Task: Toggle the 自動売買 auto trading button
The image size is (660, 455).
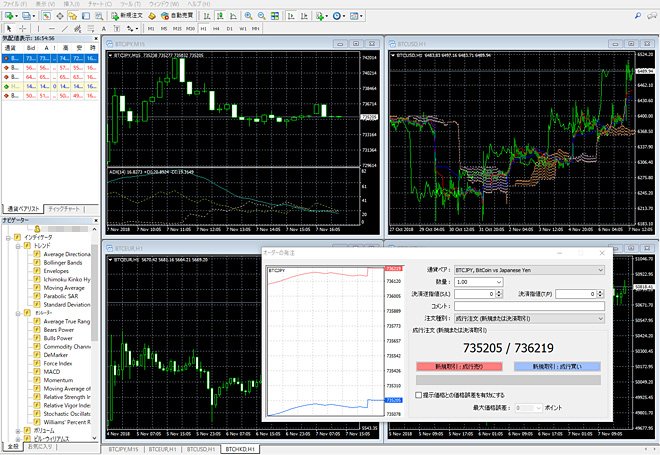Action: coord(177,16)
